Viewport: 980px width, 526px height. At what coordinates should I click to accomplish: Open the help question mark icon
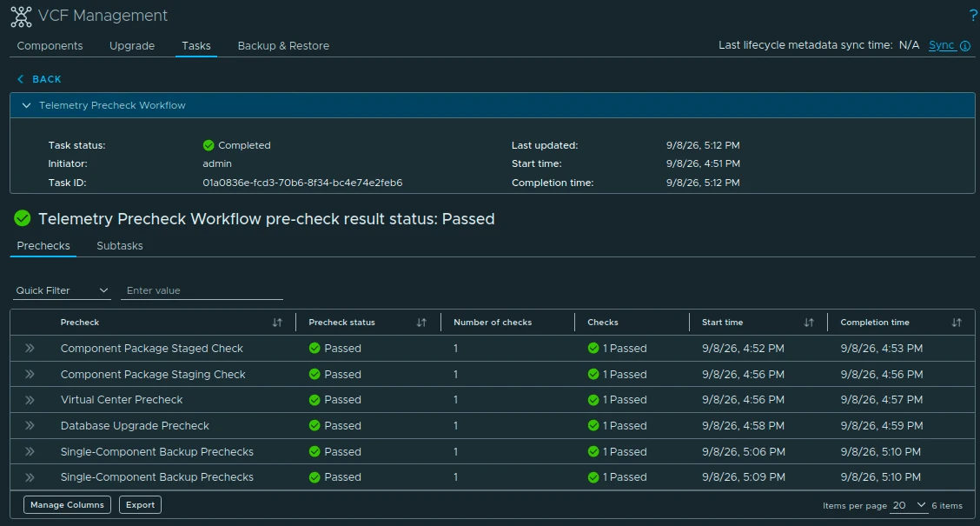pyautogui.click(x=973, y=16)
